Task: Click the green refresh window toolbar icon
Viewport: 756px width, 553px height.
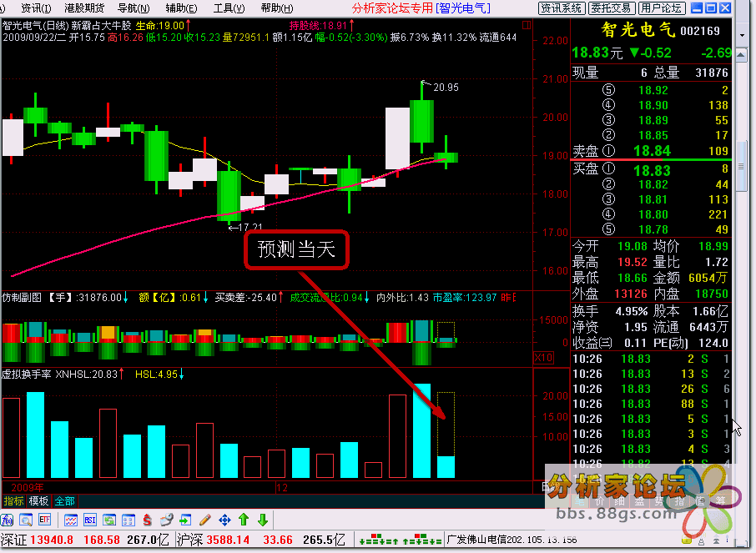Action: (109, 520)
